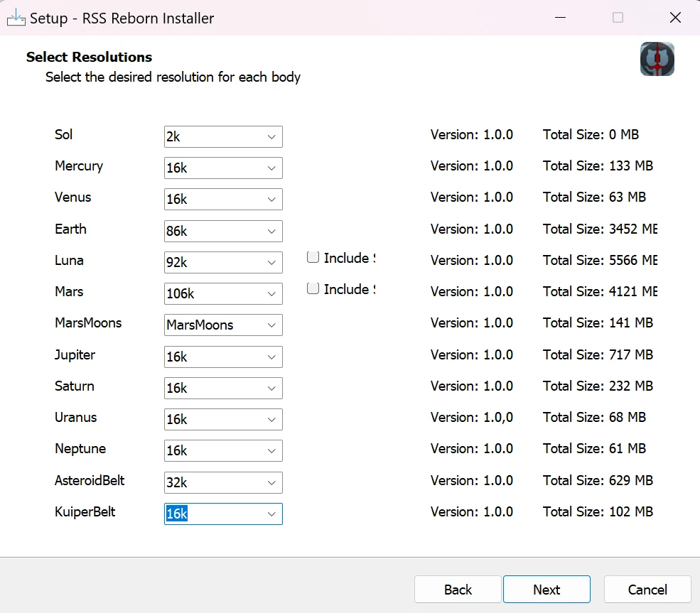This screenshot has width=700, height=613.
Task: Expand the Venus resolution dropdown
Action: 223,200
